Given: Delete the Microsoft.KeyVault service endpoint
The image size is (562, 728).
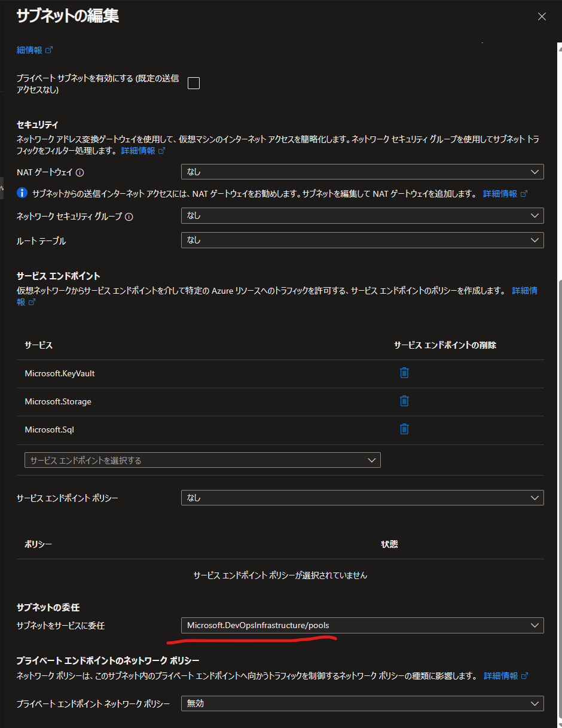Looking at the screenshot, I should pyautogui.click(x=404, y=373).
